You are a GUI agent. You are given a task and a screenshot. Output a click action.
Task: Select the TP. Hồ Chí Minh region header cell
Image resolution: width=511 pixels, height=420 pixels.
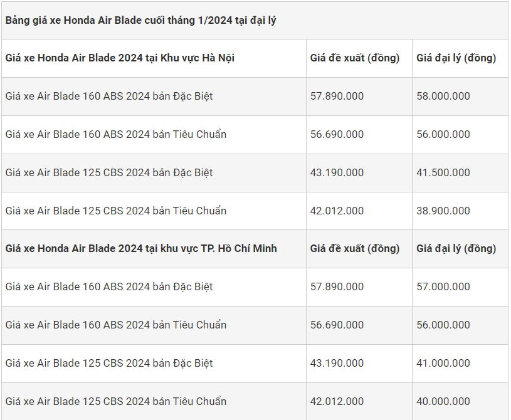click(x=141, y=248)
